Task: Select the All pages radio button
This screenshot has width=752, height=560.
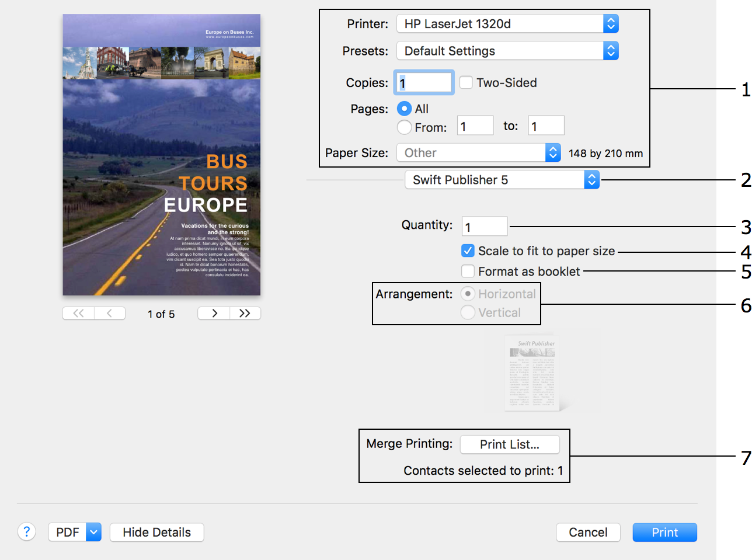Action: (404, 109)
